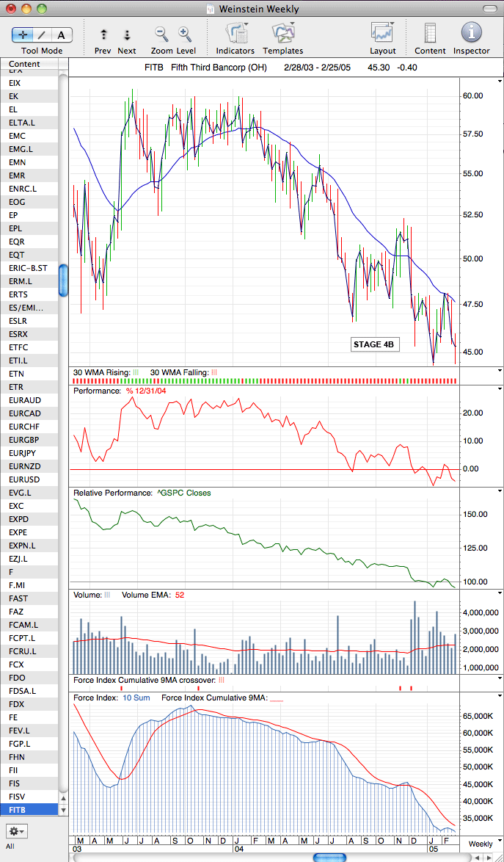Open the Force Index crossover pane menu arrow
This screenshot has width=504, height=862.
[500, 678]
